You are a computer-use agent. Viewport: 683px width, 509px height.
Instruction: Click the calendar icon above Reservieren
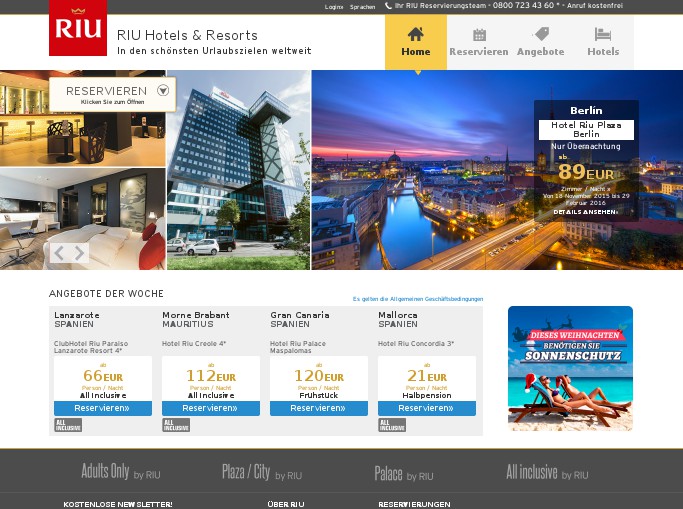479,34
